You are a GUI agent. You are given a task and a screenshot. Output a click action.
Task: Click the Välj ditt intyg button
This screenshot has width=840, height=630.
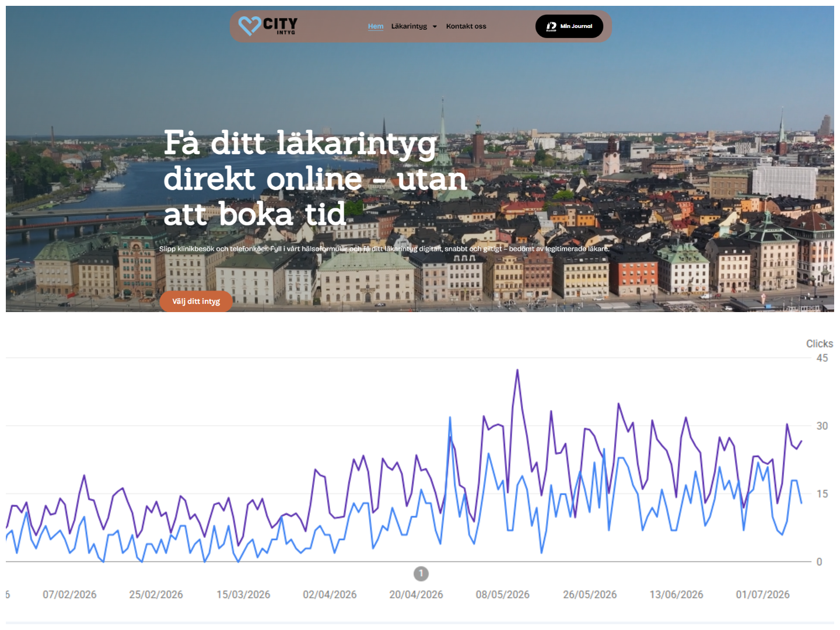click(196, 301)
